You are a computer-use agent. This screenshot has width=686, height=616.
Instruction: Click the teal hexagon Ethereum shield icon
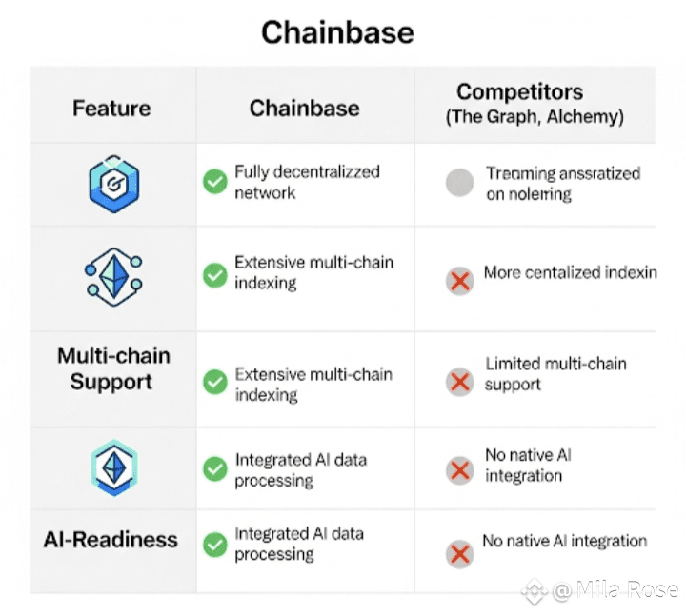coord(114,467)
